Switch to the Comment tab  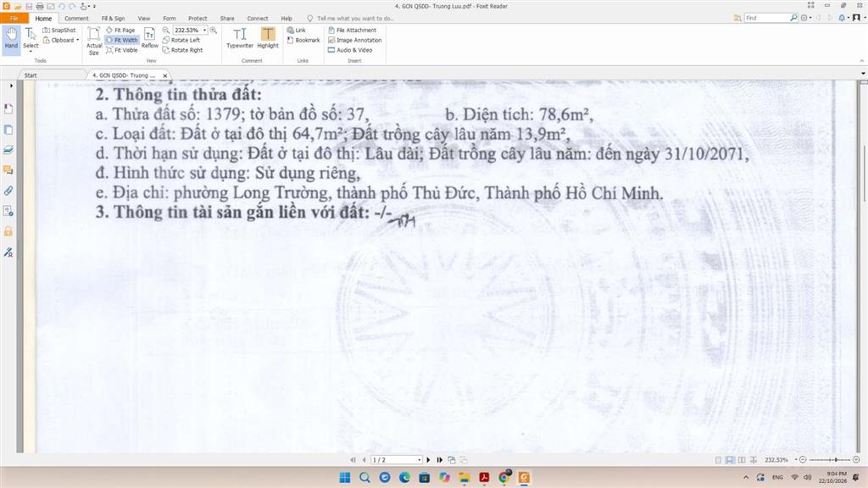pos(76,19)
